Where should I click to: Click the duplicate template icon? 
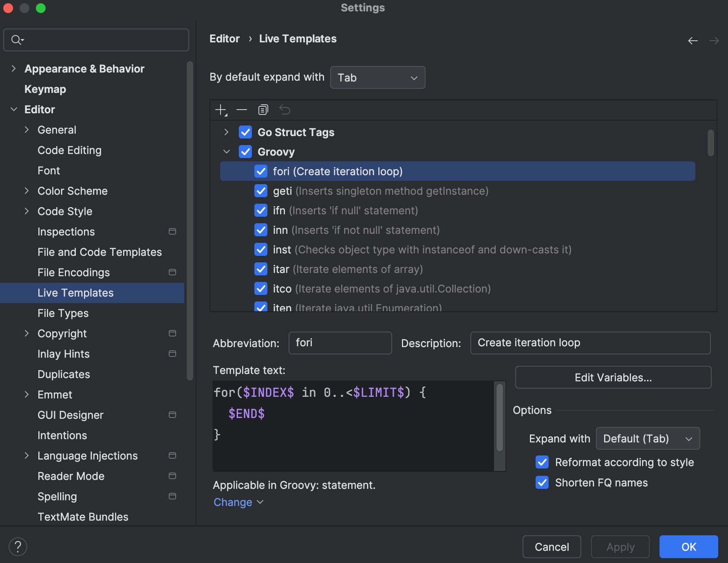(263, 110)
